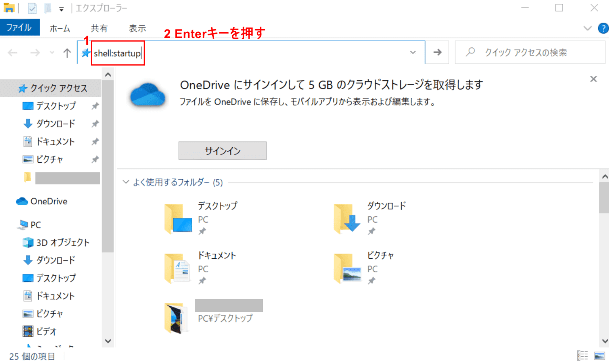Click the Back navigation arrow
The width and height of the screenshot is (609, 364).
coord(13,53)
